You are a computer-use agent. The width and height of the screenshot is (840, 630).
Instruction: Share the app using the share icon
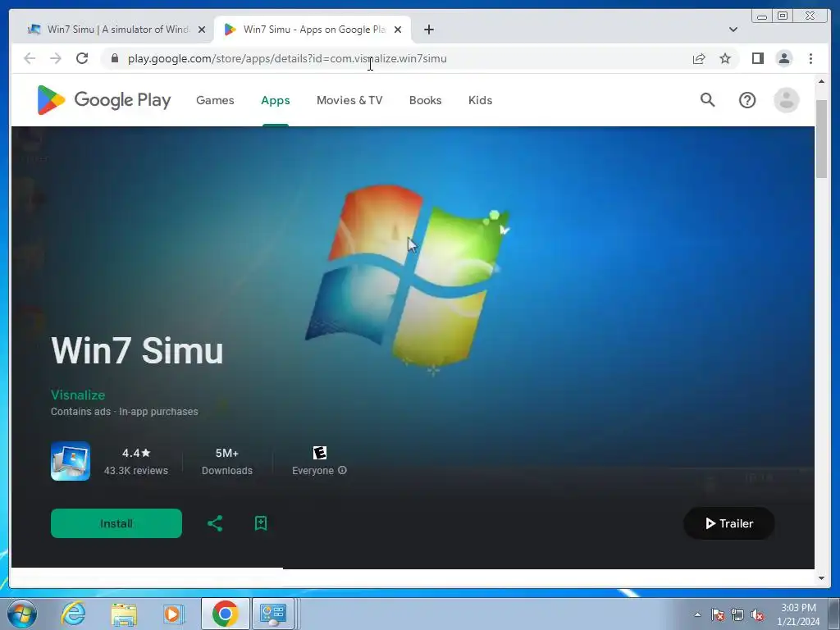[x=215, y=523]
